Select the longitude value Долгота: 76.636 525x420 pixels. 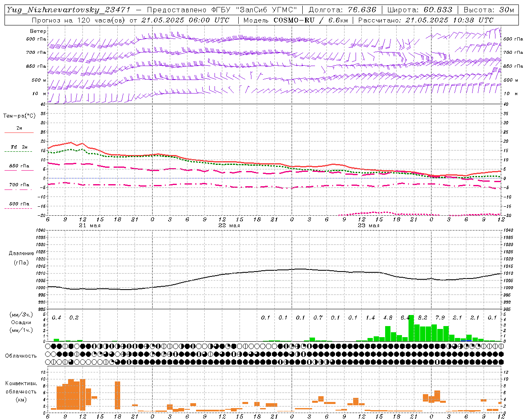click(x=342, y=10)
